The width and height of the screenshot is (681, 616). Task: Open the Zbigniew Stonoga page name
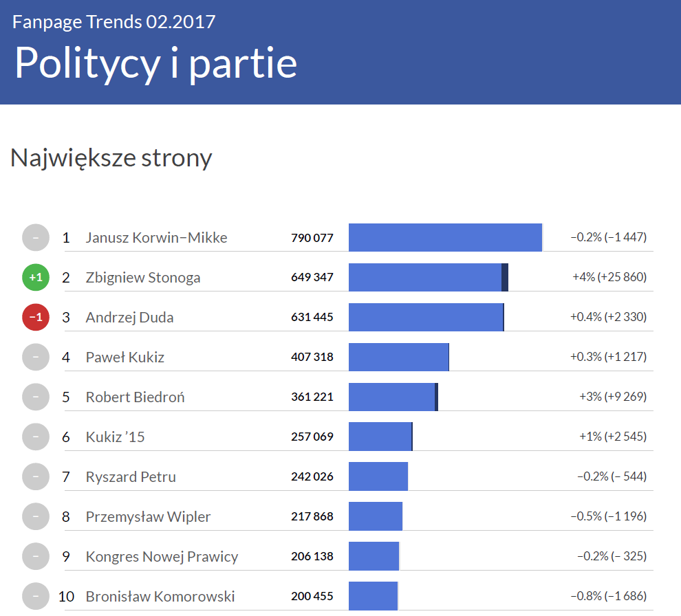143,278
